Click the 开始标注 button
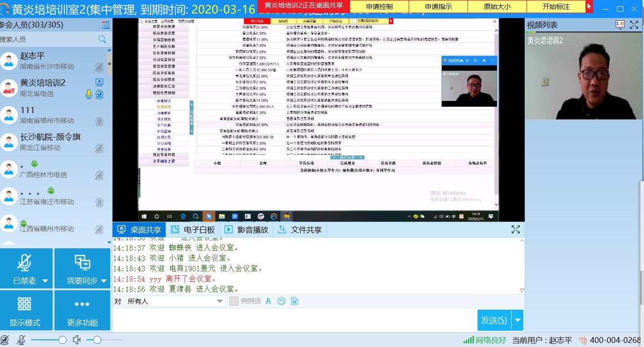644x347 pixels. click(556, 7)
